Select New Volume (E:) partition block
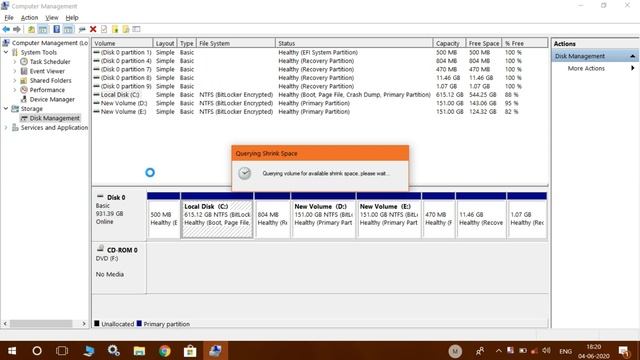Screen dimensions: 640x360 pyautogui.click(x=389, y=215)
